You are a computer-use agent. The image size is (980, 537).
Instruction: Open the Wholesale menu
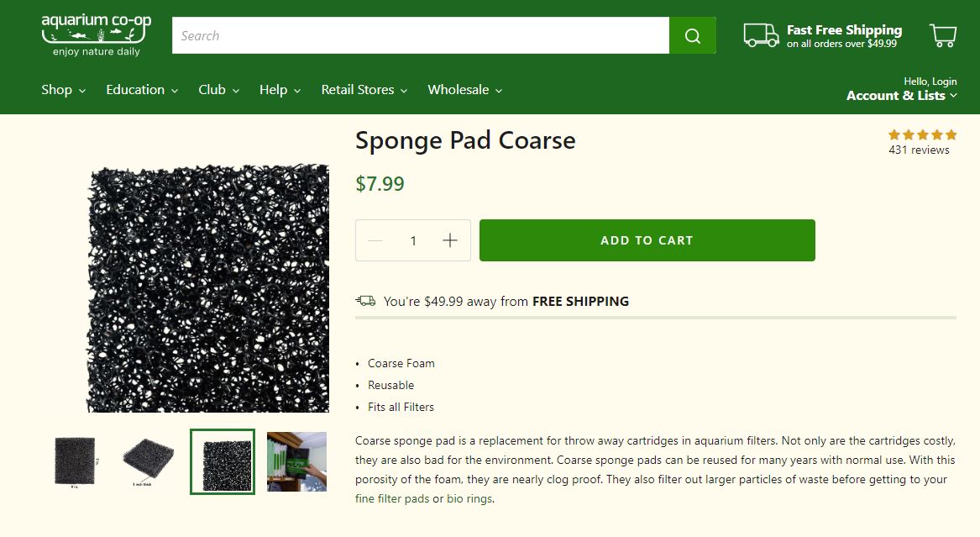[464, 90]
